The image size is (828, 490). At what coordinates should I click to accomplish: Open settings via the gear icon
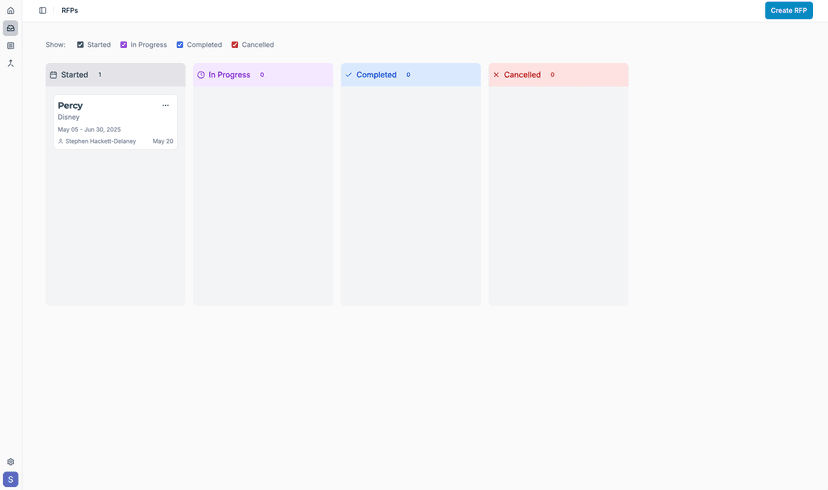tap(10, 462)
